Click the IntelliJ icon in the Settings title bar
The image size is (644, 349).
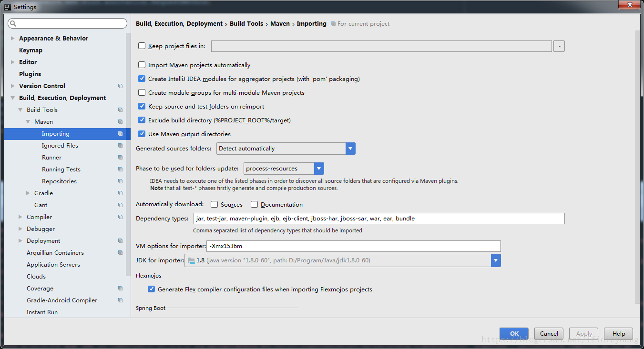[8, 7]
